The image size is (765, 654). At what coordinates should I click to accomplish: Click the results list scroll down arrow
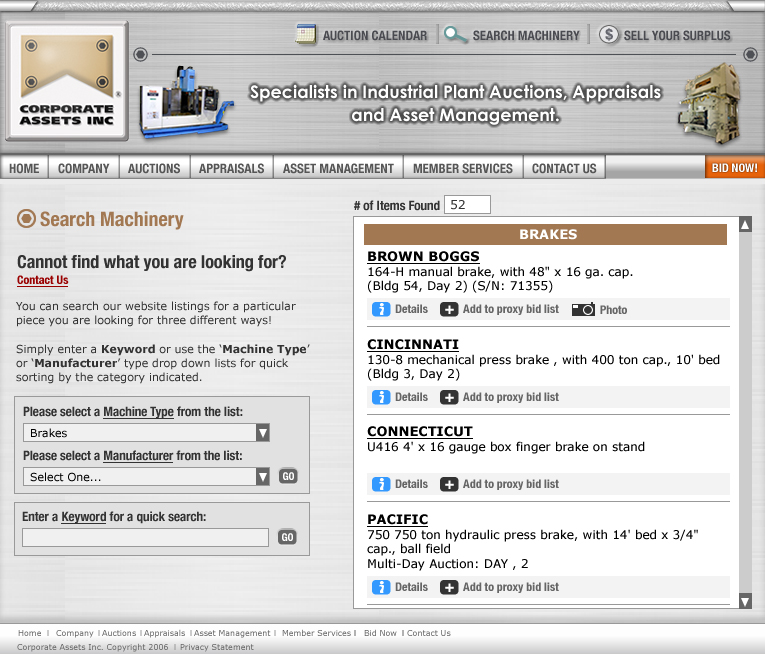click(x=744, y=600)
